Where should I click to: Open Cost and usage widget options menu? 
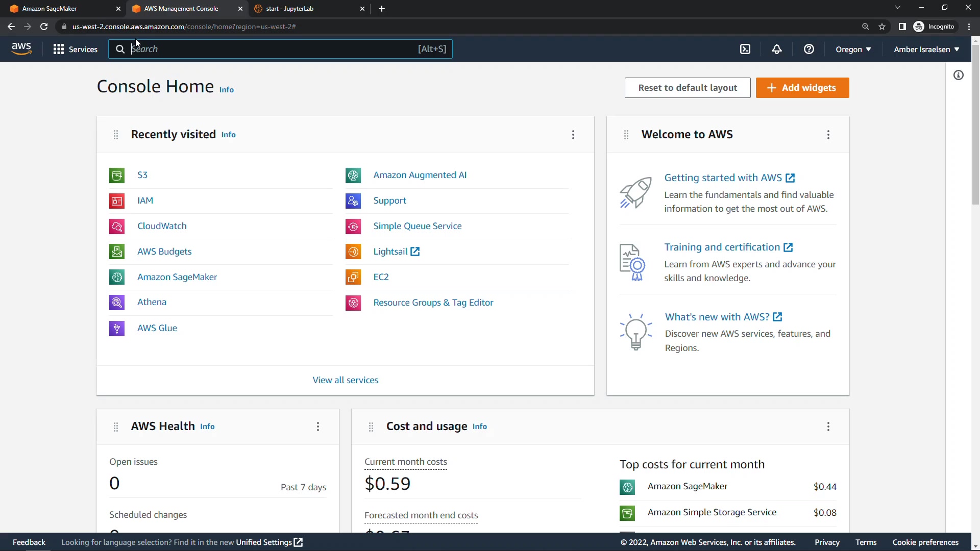(x=828, y=427)
